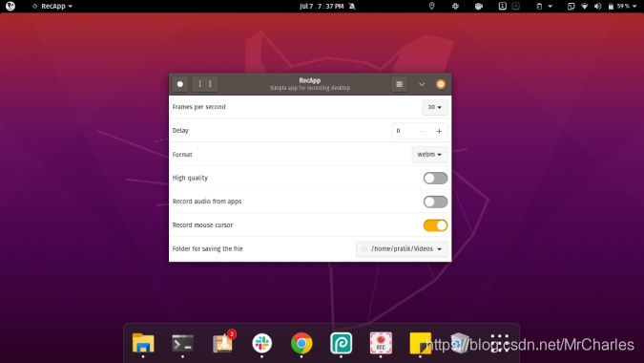Click the workspace number 1 indicator
644x363 pixels.
pos(502,6)
